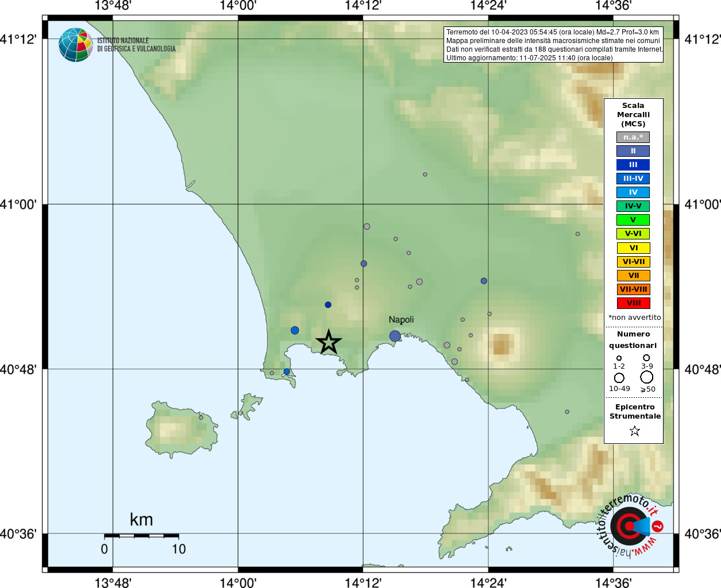Click the 1-2 questionnaire circle in legend
Viewport: 721px width, 588px height.
(x=619, y=358)
